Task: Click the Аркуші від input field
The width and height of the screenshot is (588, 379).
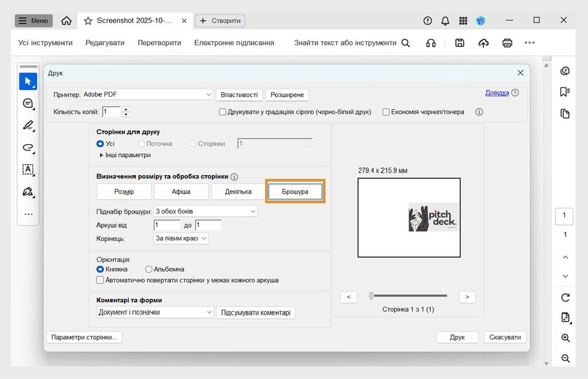Action: pyautogui.click(x=167, y=225)
